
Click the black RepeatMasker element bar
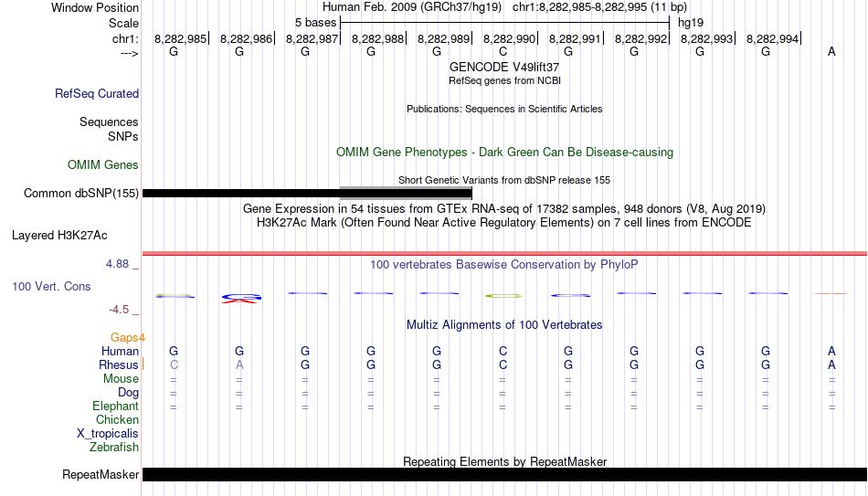click(x=505, y=474)
